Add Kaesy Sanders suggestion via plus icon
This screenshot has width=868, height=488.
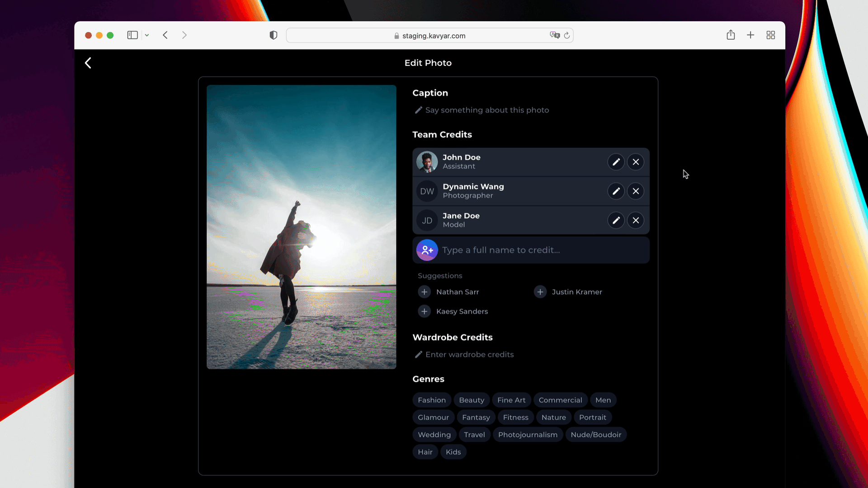[x=424, y=311]
